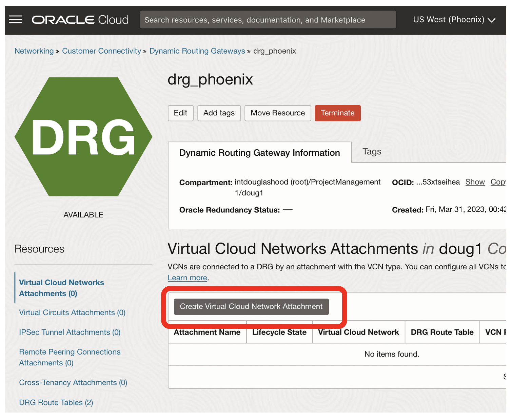Click the Attachment Name column header

(207, 332)
